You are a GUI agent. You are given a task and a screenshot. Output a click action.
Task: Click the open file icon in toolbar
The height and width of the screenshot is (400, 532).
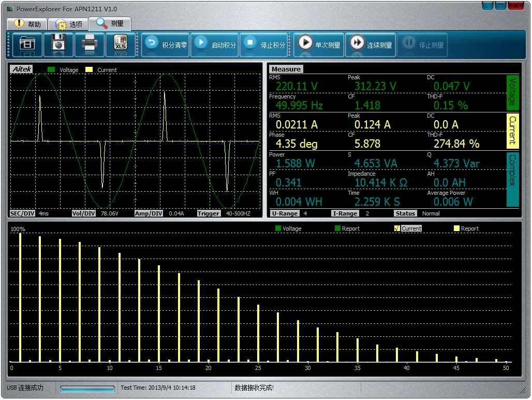point(26,44)
